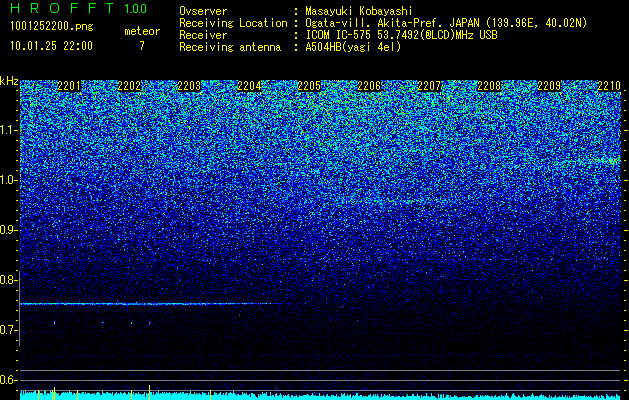Click the 1.0 frequency axis label
Screen dimensions: 629x400
(9, 180)
